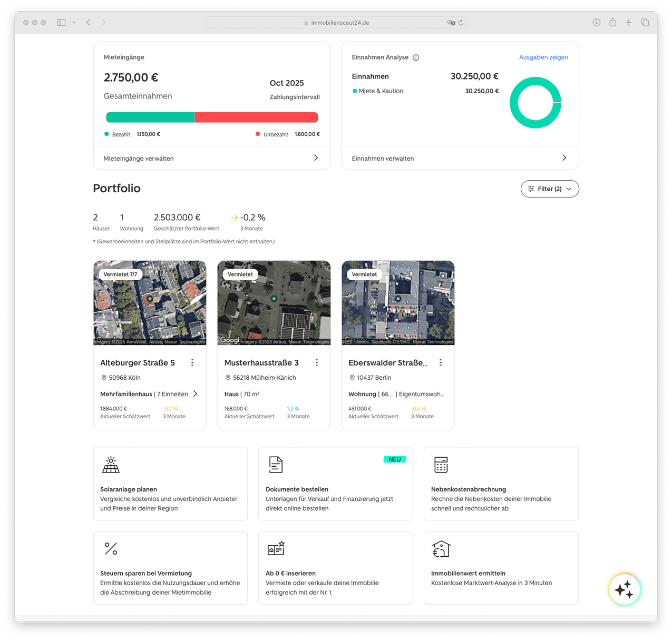The width and height of the screenshot is (672, 640).
Task: Click the chevron next to Einnahmen verwalten
Action: coord(564,158)
